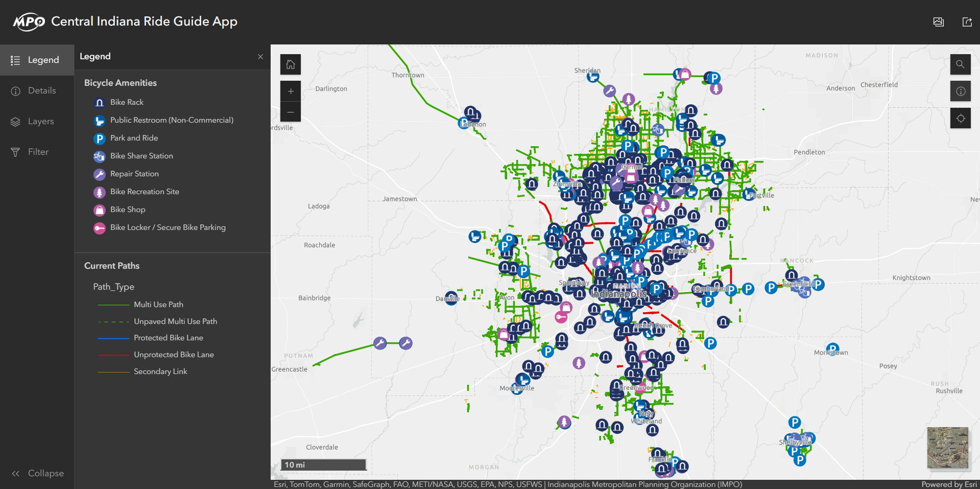Click the Park and Ride marker above Shelbyville
This screenshot has height=489, width=980.
794,423
